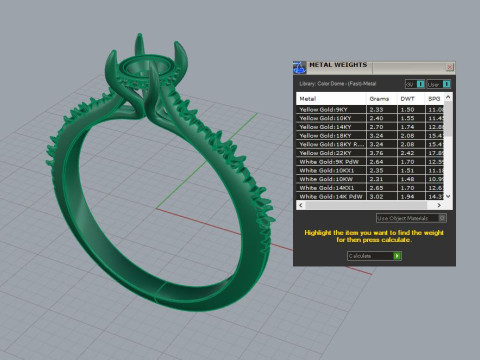
Task: Toggle the User library switch
Action: pyautogui.click(x=439, y=84)
